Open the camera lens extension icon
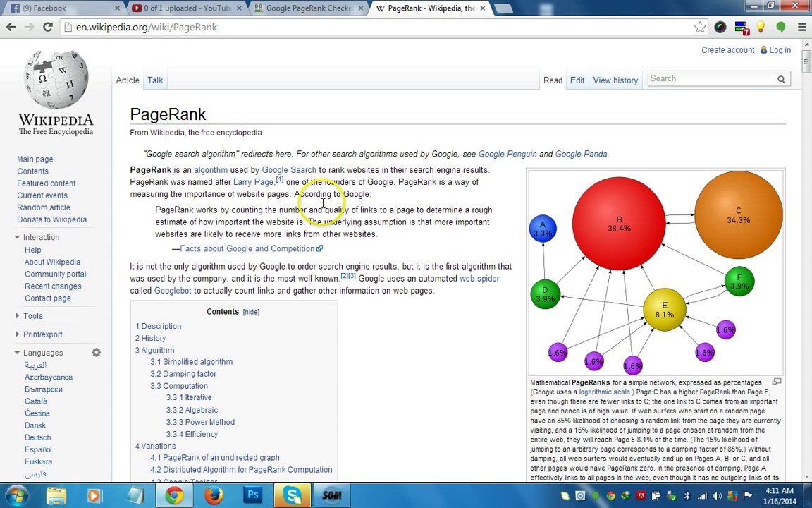812x508 pixels. point(720,27)
